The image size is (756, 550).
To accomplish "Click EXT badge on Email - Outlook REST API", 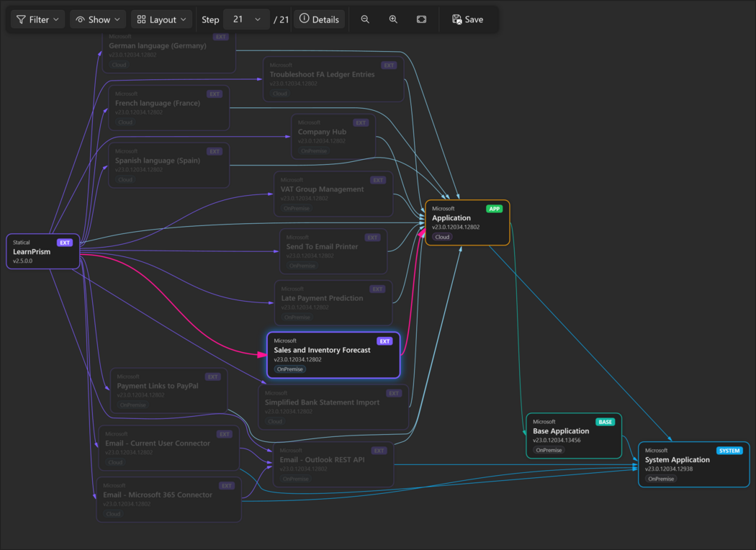I will click(379, 451).
